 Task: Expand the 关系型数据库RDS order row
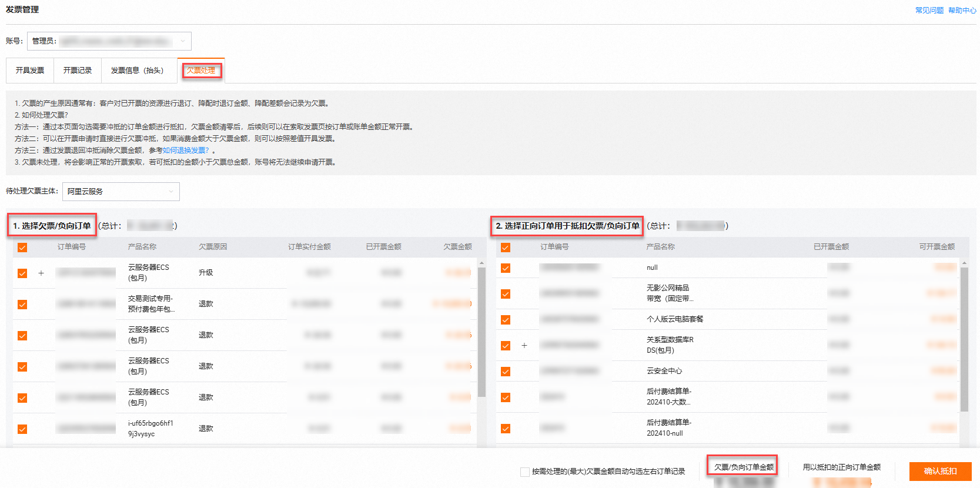pyautogui.click(x=524, y=345)
